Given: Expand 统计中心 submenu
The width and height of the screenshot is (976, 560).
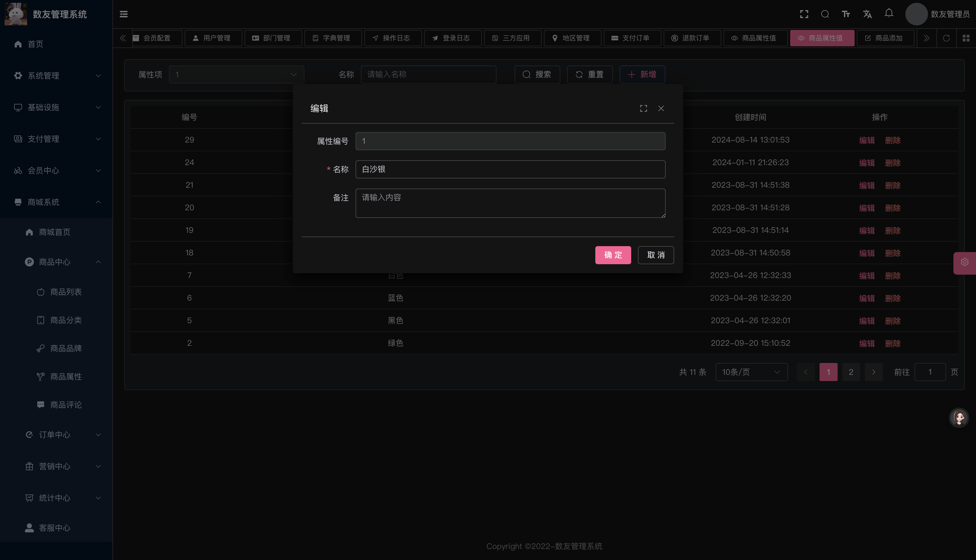Looking at the screenshot, I should pos(56,498).
